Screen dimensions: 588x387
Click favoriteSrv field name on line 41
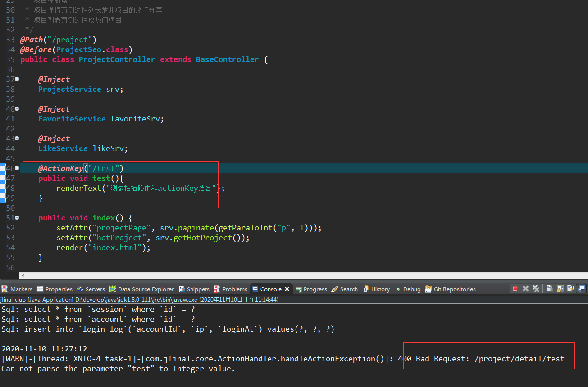(x=135, y=119)
